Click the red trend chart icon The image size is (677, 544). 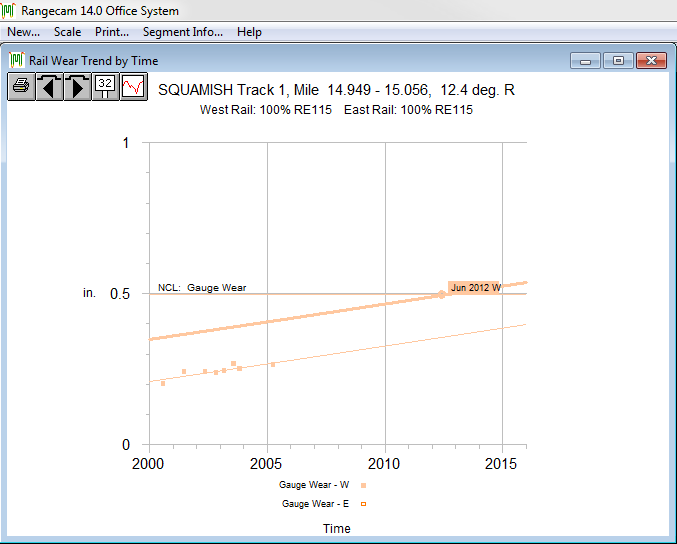click(x=133, y=87)
